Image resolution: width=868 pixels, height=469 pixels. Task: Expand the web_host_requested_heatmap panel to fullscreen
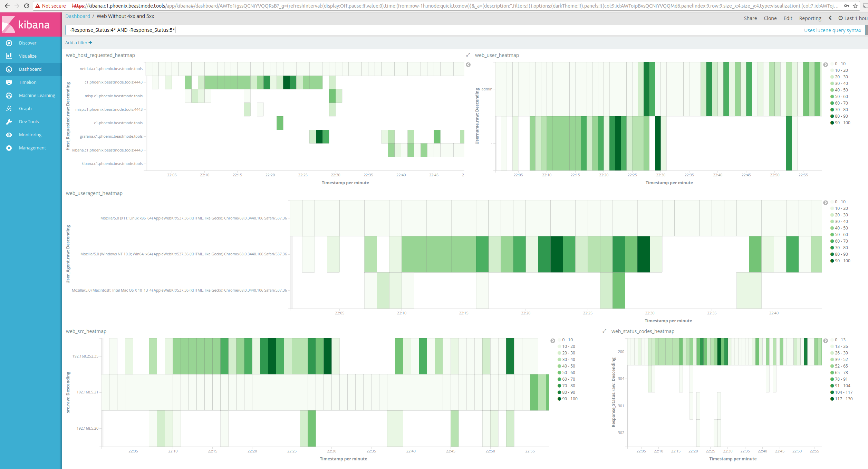pyautogui.click(x=468, y=55)
